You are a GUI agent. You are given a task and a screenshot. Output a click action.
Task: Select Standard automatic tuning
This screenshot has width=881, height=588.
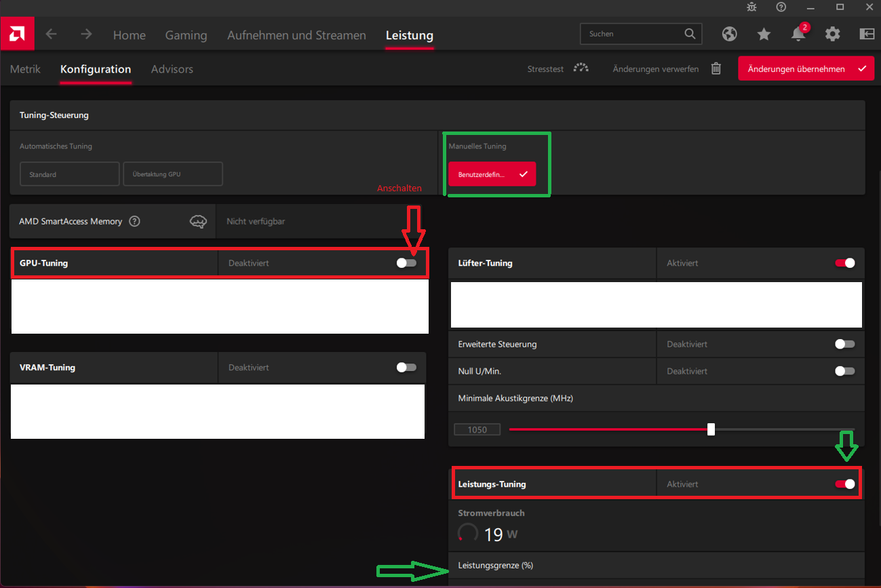click(70, 174)
